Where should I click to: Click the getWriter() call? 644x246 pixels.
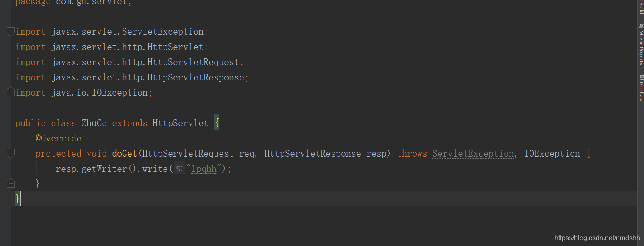[109, 169]
